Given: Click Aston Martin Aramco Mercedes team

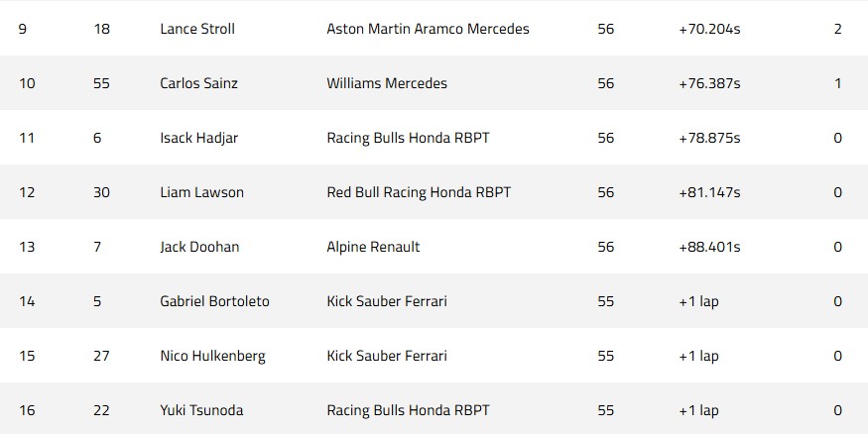Looking at the screenshot, I should [x=428, y=29].
